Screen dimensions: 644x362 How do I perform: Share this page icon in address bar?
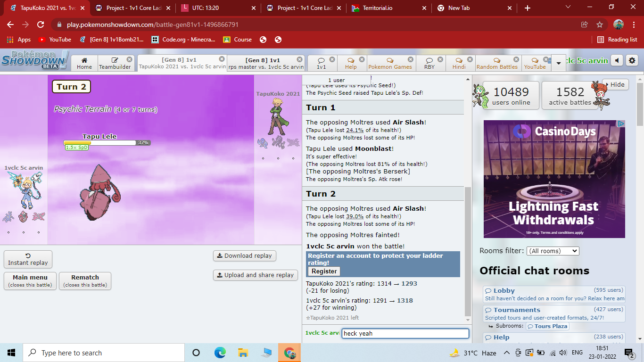pyautogui.click(x=585, y=25)
